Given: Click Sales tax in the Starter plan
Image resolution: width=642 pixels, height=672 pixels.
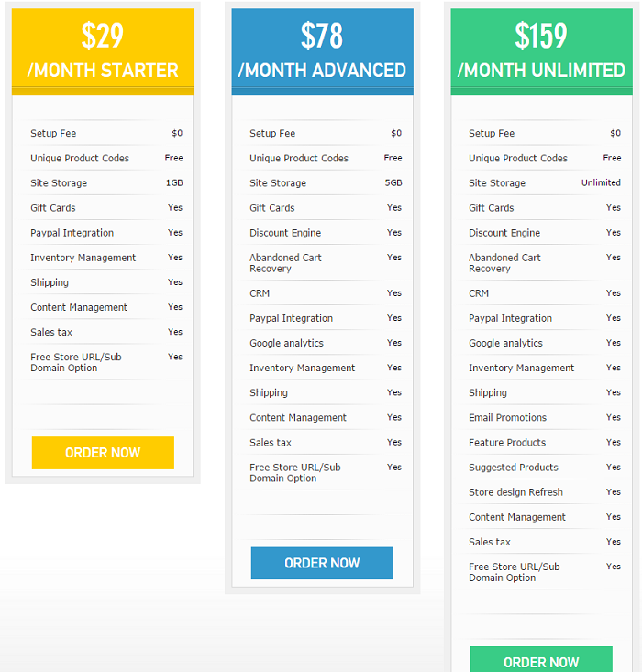Looking at the screenshot, I should (51, 333).
